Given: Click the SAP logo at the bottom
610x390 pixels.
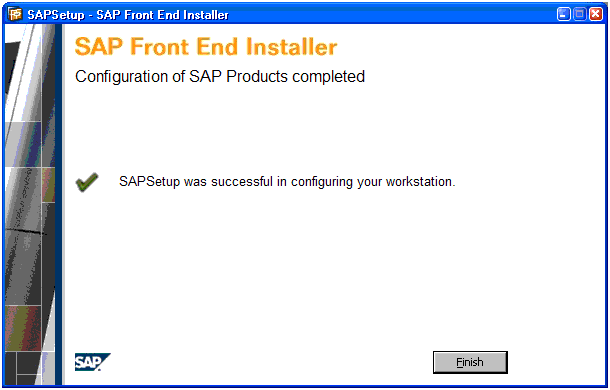Looking at the screenshot, I should pos(93,362).
